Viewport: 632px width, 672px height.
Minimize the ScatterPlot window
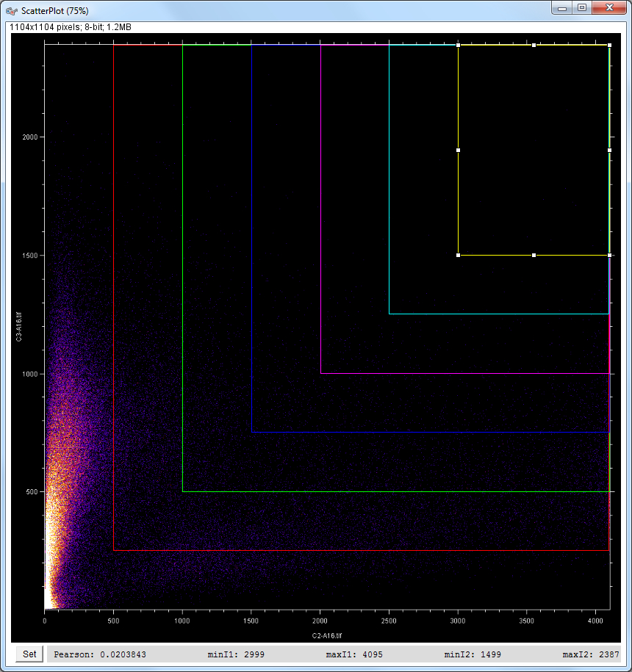pyautogui.click(x=563, y=8)
